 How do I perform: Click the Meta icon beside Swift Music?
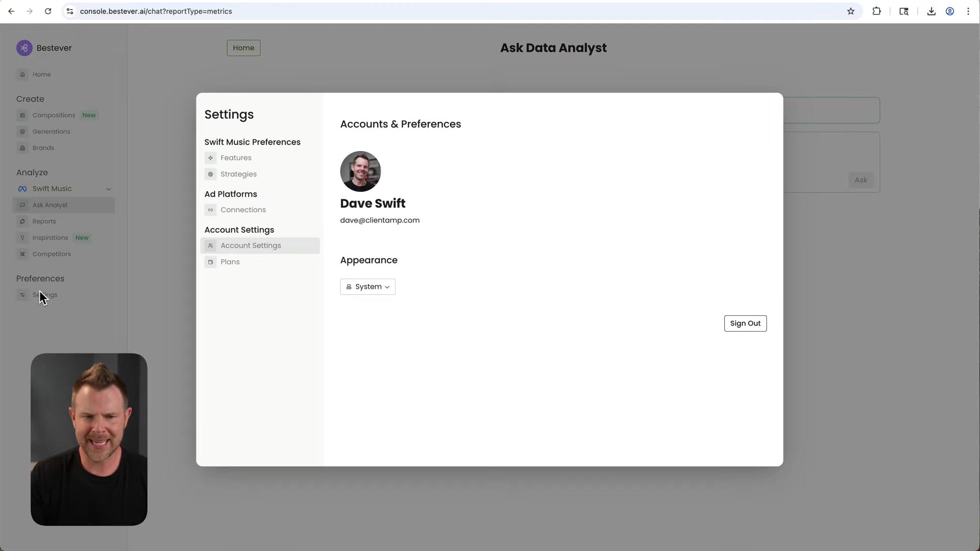tap(22, 189)
